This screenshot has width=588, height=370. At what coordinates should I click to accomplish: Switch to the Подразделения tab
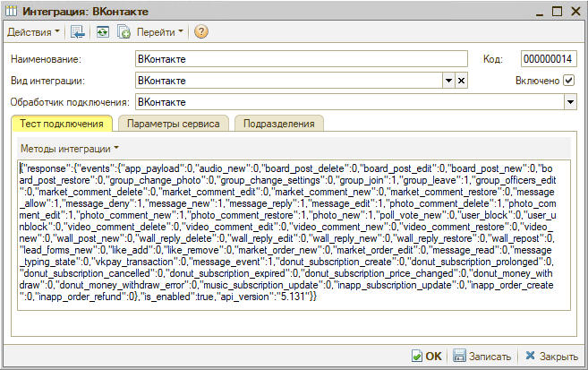278,124
